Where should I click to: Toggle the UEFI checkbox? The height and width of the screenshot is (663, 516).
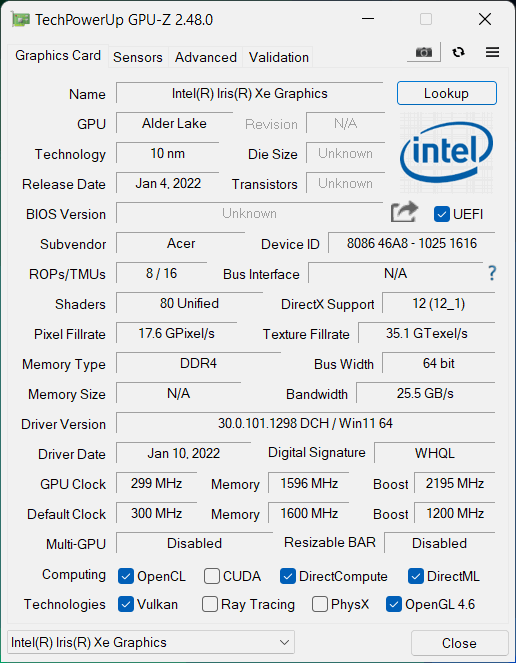click(x=442, y=214)
